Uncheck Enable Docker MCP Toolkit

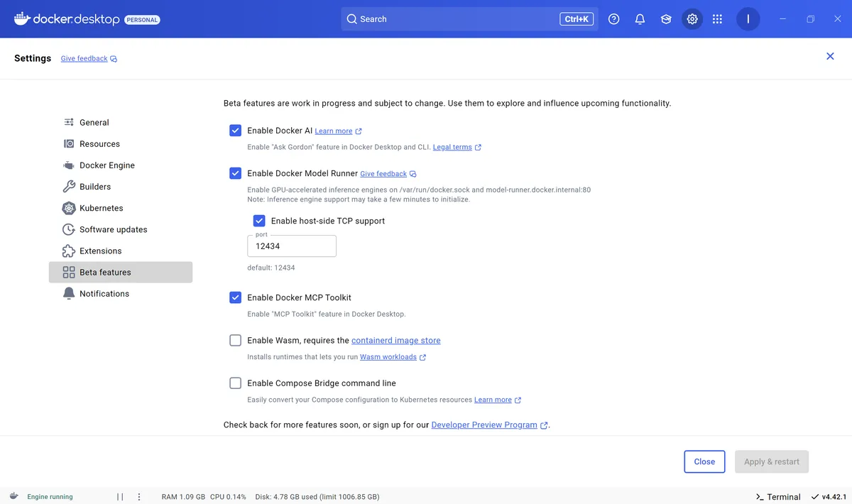pyautogui.click(x=236, y=297)
